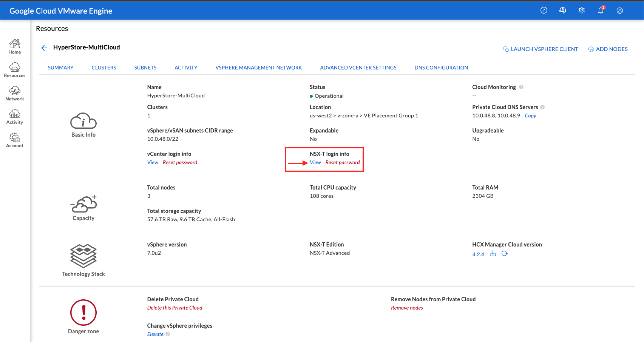Click Delete this Private Cloud
The width and height of the screenshot is (644, 342).
(175, 308)
